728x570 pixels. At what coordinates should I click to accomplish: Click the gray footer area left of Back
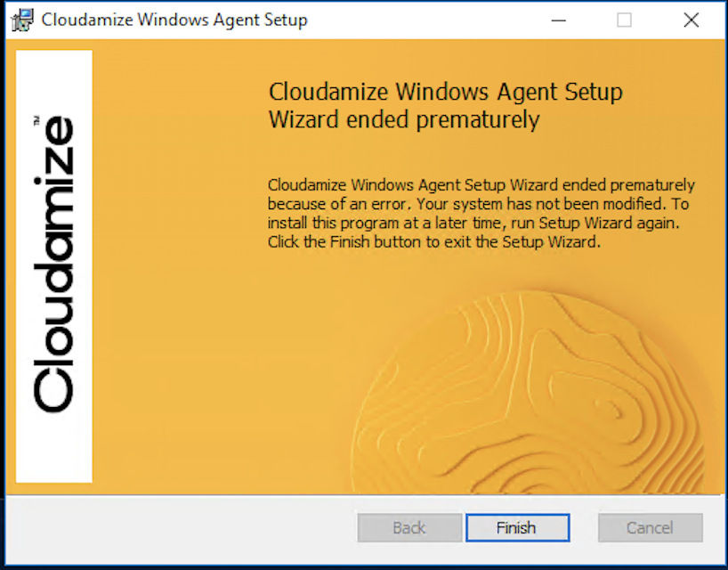(178, 528)
